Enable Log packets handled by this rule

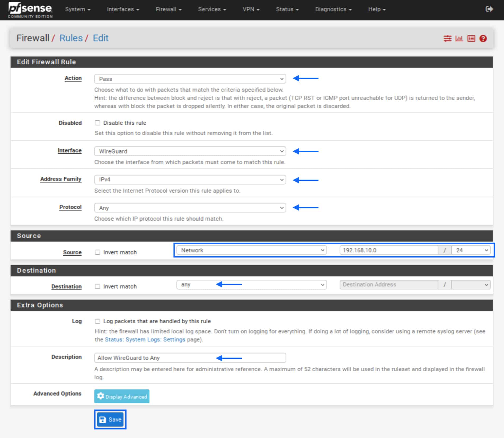pos(98,321)
